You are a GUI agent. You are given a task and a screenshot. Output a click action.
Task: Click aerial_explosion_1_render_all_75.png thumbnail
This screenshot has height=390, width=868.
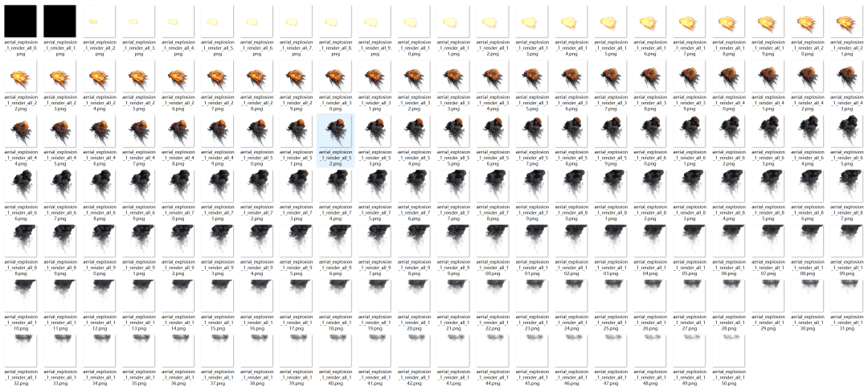click(x=375, y=186)
